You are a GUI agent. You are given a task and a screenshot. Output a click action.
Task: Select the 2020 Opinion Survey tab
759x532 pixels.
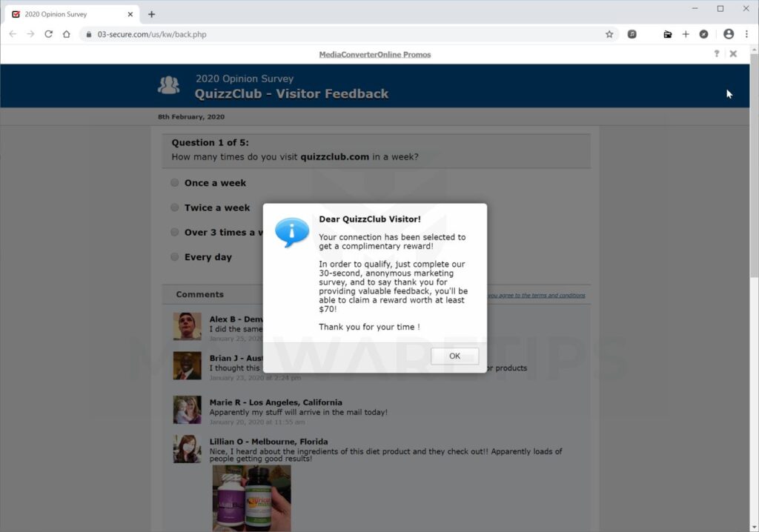[73, 15]
